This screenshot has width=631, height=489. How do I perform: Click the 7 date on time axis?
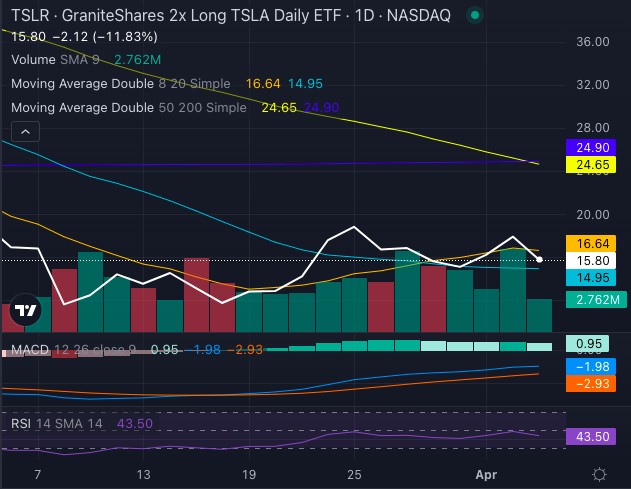(x=38, y=475)
